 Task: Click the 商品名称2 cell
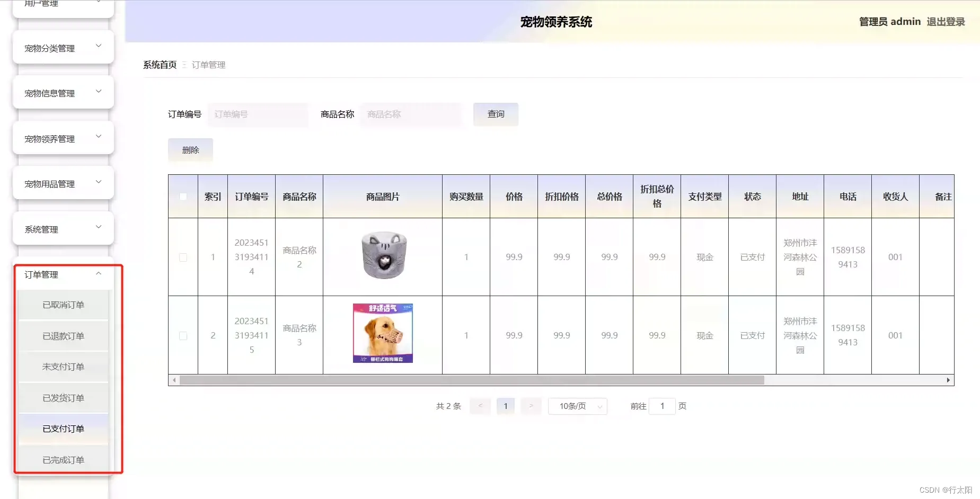299,257
